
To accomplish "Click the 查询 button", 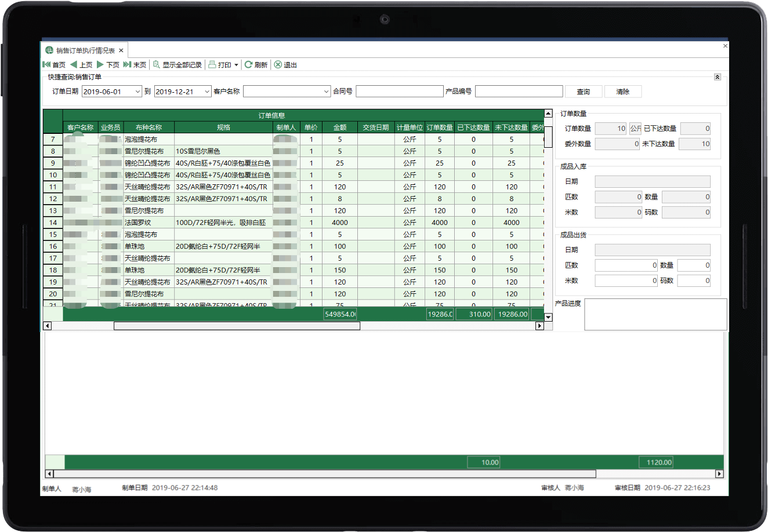I will coord(583,92).
